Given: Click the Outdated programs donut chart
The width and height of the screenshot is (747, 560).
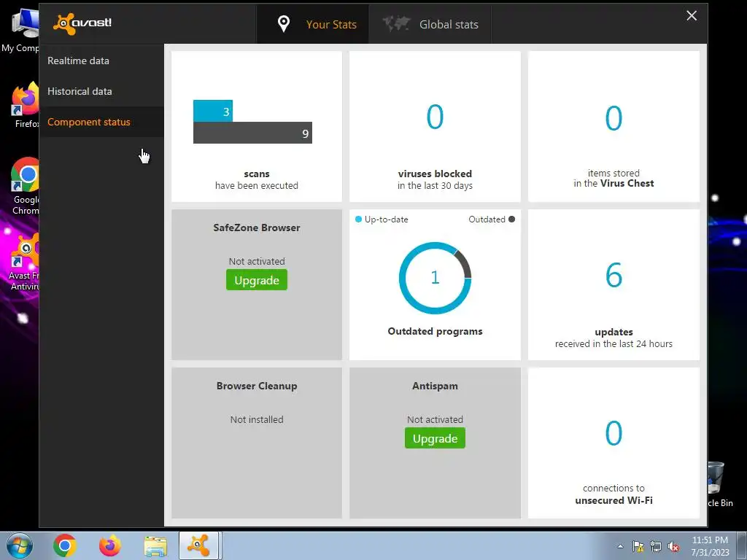Looking at the screenshot, I should click(435, 278).
